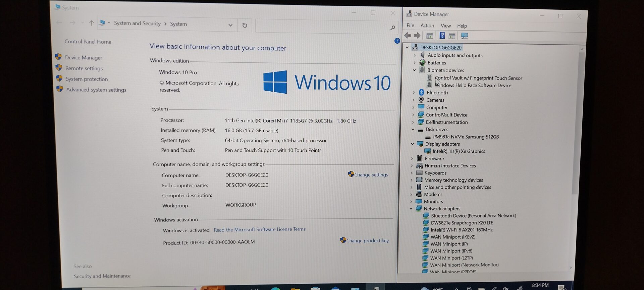Image resolution: width=644 pixels, height=290 pixels.
Task: Click the scrollbar down arrow in Device Manager
Action: (x=571, y=268)
